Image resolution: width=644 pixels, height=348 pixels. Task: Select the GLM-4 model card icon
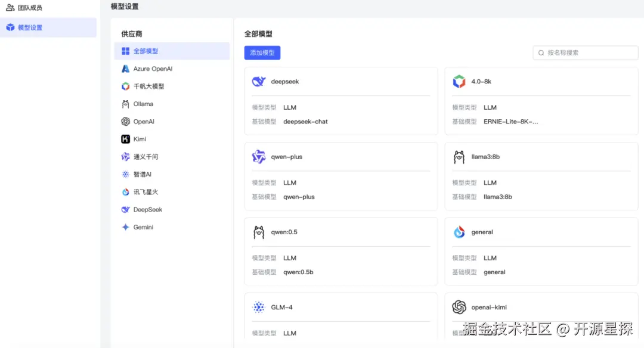(258, 307)
